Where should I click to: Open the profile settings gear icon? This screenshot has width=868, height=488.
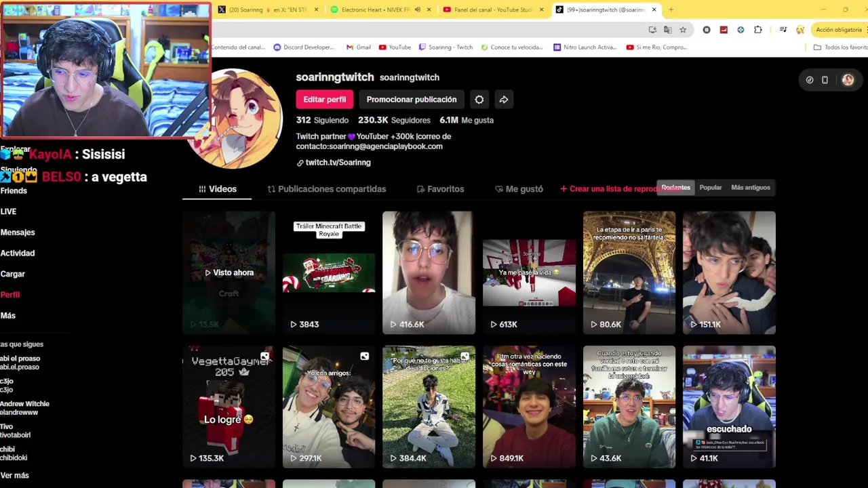pos(479,100)
